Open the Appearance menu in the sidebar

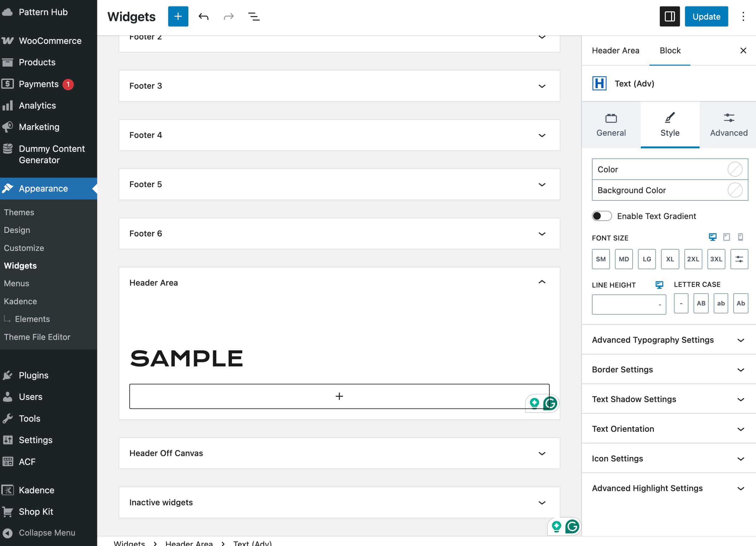click(43, 188)
